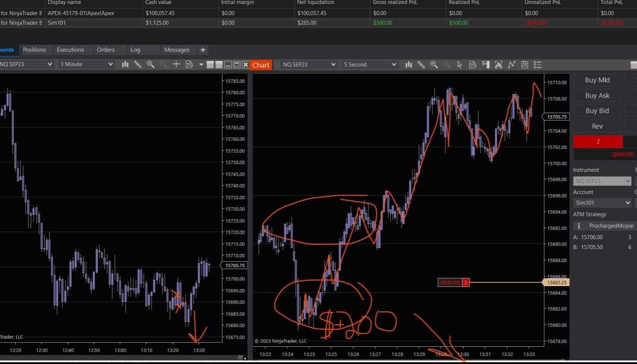
Task: Toggle Chart Trader panel icon
Action: click(486, 65)
